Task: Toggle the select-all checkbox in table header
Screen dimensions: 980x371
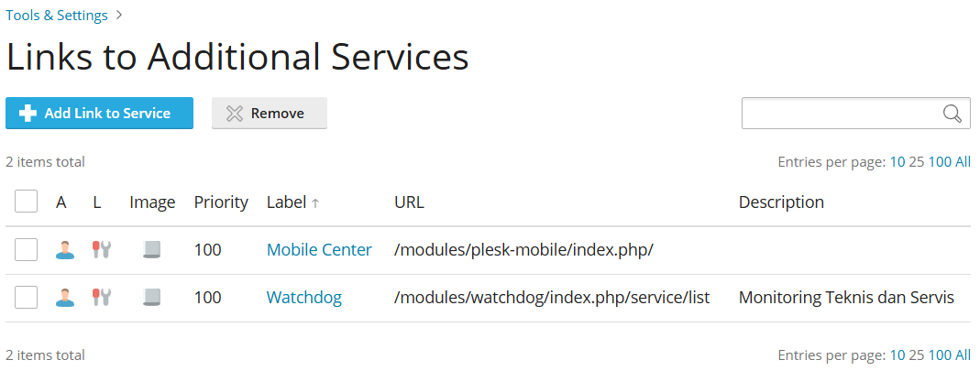Action: tap(27, 202)
